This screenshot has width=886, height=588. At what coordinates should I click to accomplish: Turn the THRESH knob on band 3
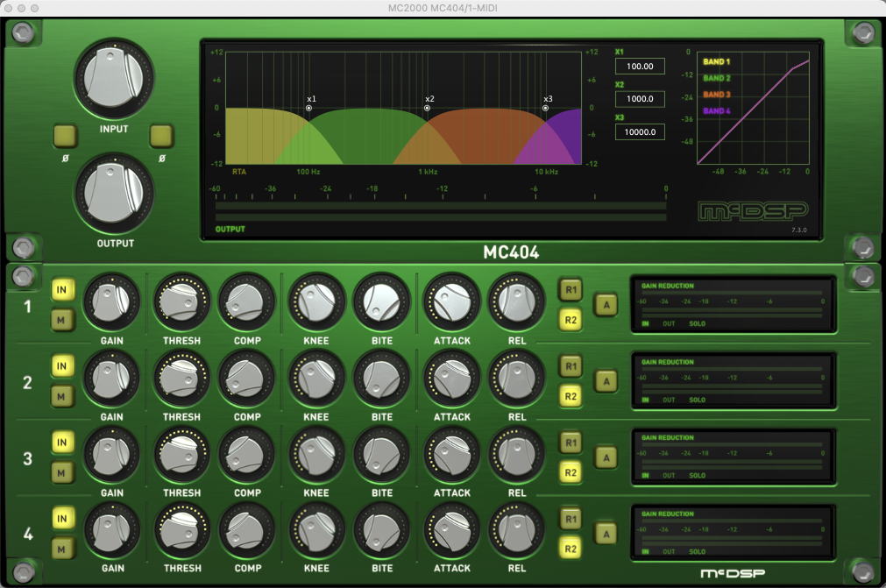coord(181,455)
